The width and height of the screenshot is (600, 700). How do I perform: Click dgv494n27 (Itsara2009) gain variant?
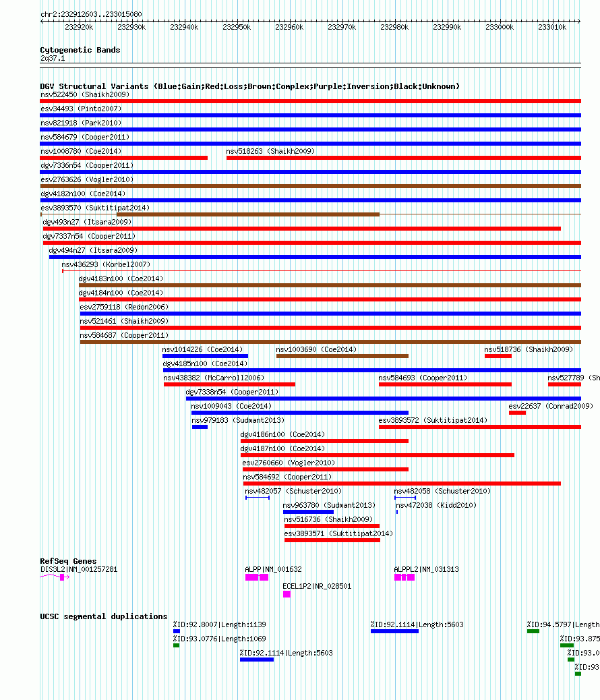coord(316,257)
